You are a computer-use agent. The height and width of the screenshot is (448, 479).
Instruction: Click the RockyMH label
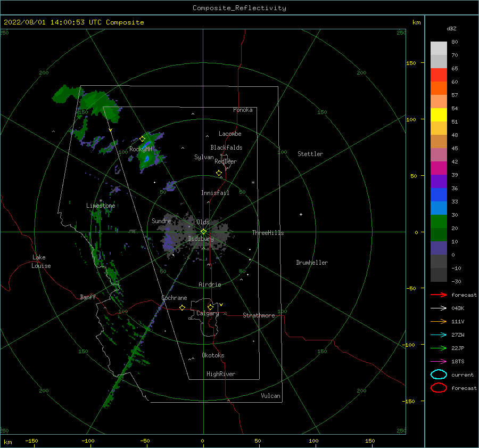[x=141, y=149]
